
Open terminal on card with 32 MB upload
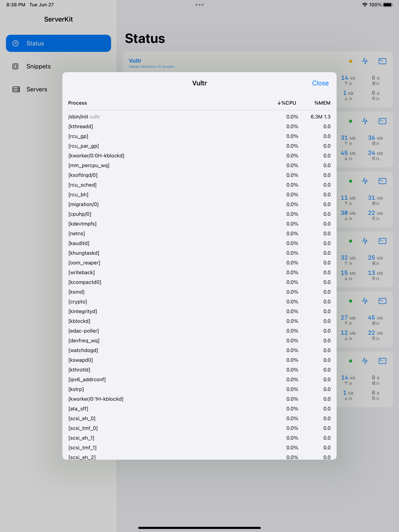point(382,241)
